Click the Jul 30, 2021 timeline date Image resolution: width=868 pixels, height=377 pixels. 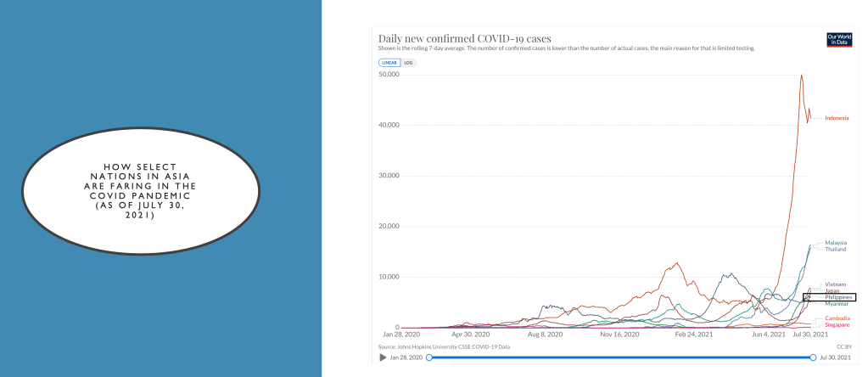click(x=835, y=357)
